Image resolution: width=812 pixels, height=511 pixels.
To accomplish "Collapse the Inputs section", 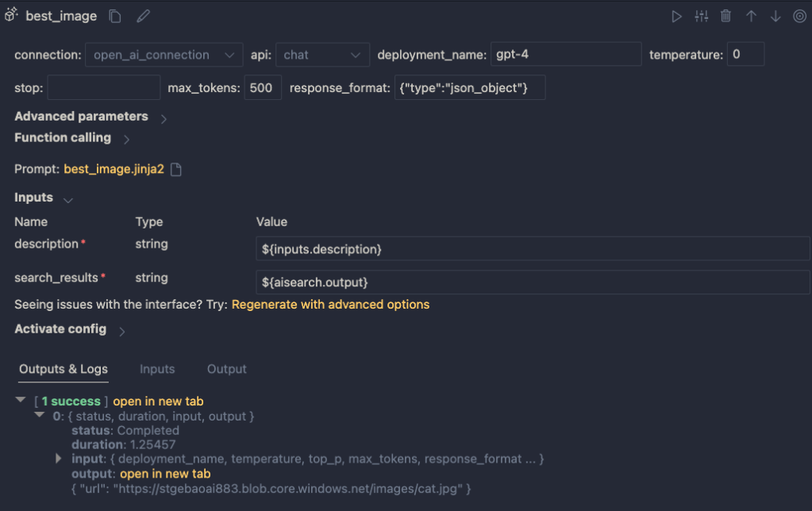I will (x=68, y=199).
